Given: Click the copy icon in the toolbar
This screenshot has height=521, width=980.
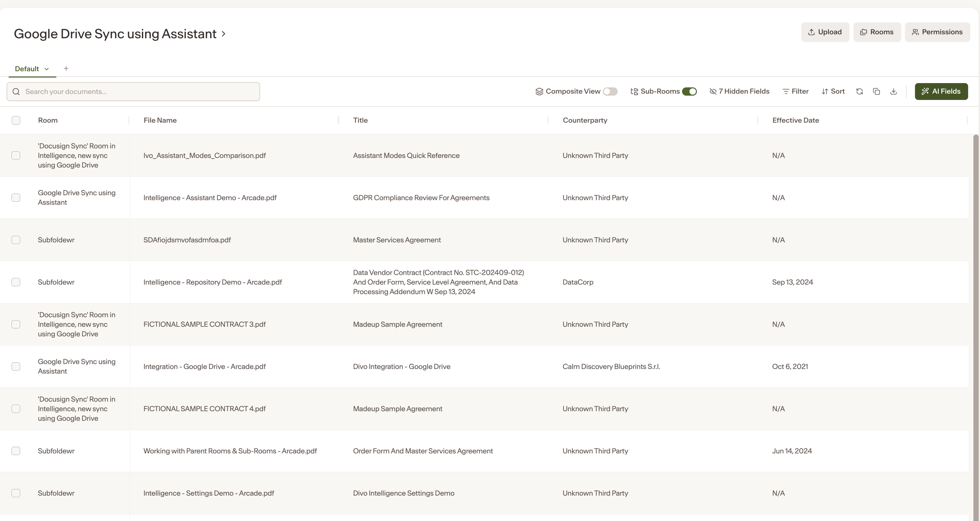Looking at the screenshot, I should click(876, 91).
